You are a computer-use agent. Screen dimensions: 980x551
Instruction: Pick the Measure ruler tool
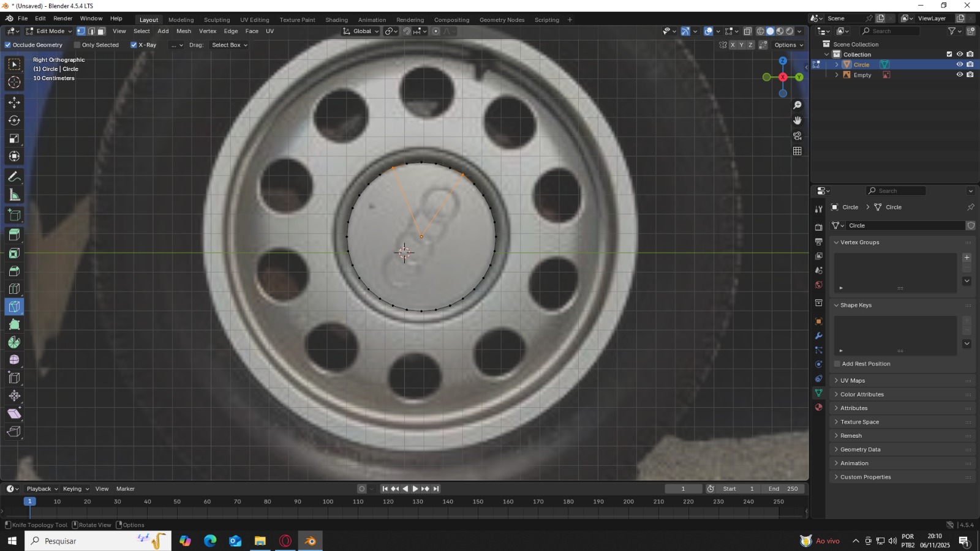(x=14, y=195)
